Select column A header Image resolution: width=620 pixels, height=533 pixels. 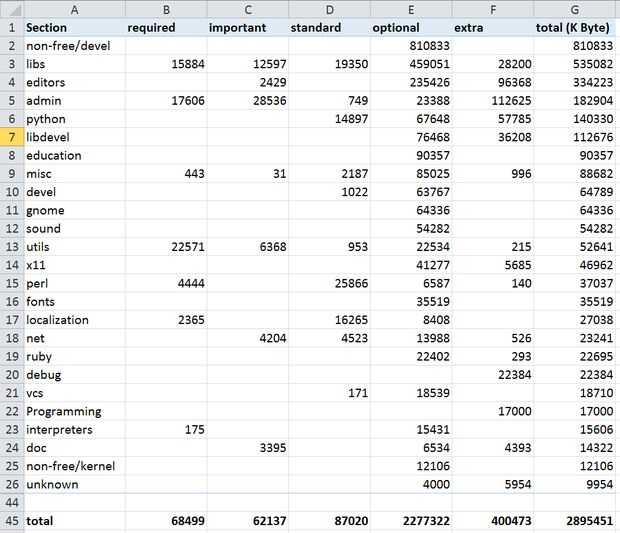(74, 9)
